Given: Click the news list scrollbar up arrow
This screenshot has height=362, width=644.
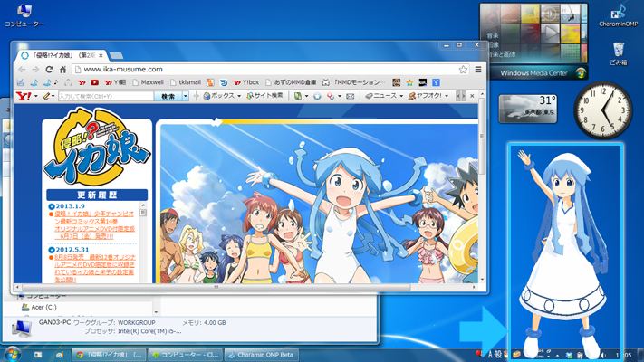Looking at the screenshot, I should click(143, 205).
